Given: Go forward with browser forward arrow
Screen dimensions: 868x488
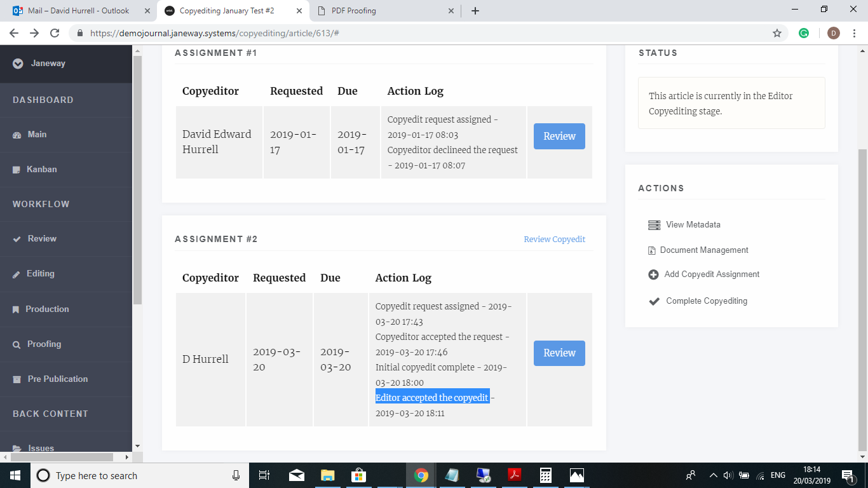Looking at the screenshot, I should tap(34, 33).
